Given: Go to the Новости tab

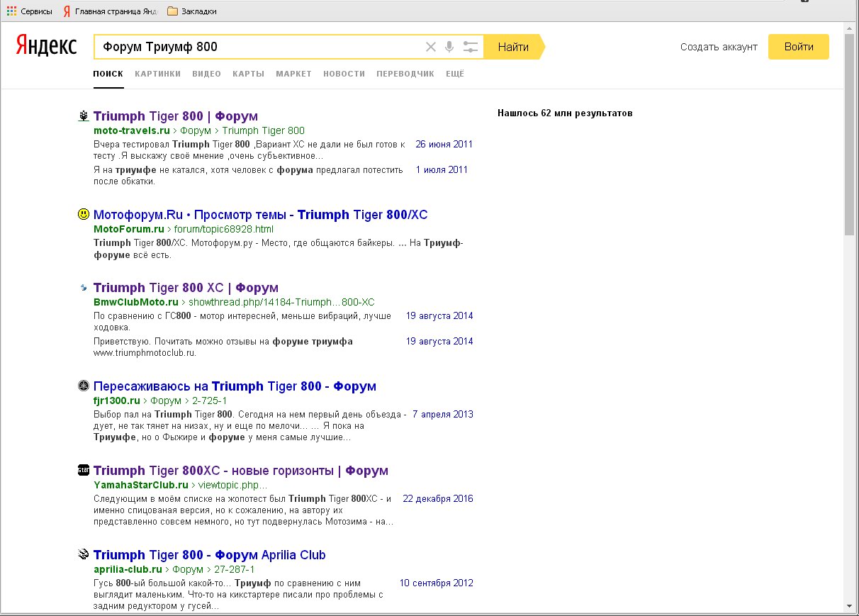Looking at the screenshot, I should click(x=344, y=74).
